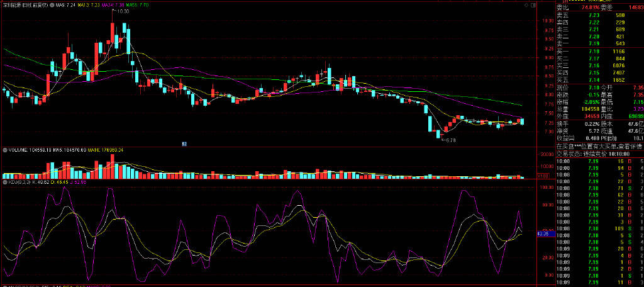Click the volume MA5: 184570.69 label

point(70,150)
